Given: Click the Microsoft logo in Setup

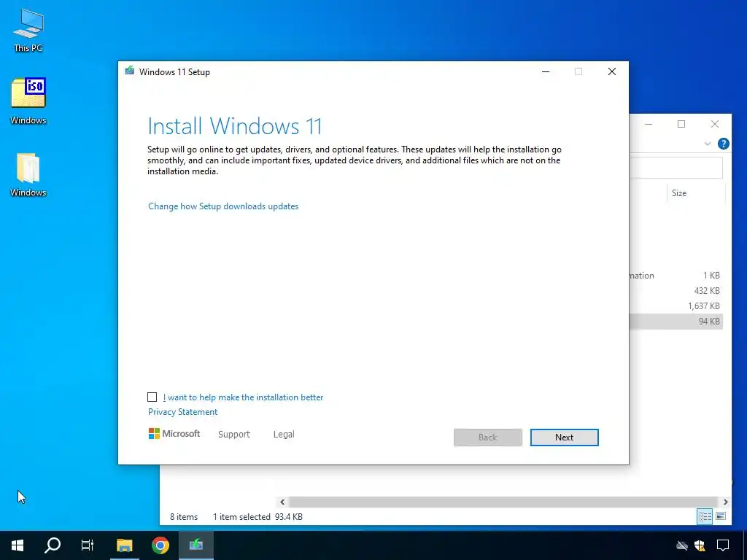Looking at the screenshot, I should [174, 434].
